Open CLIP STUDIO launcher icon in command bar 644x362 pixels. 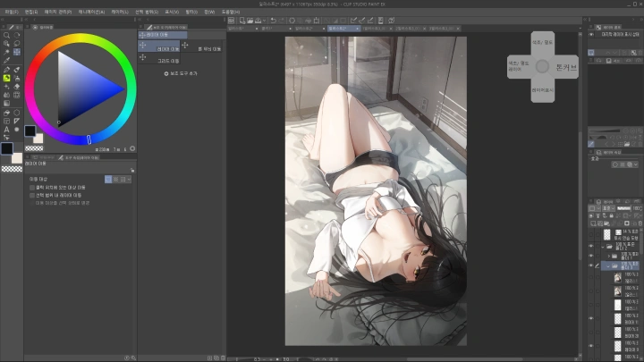(232, 21)
